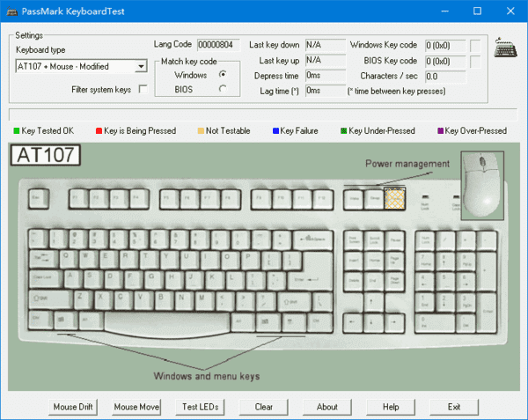This screenshot has height=420, width=528.
Task: Click the Lang Code field
Action: coord(216,44)
